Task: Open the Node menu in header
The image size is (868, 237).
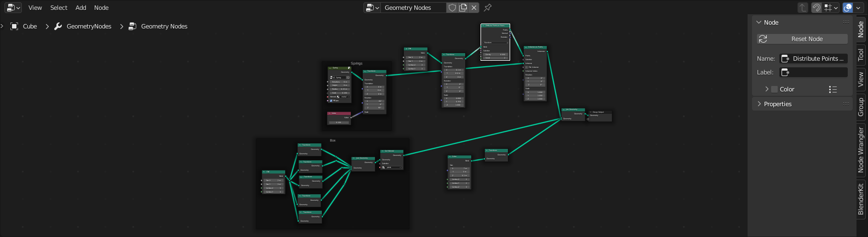Action: [101, 8]
